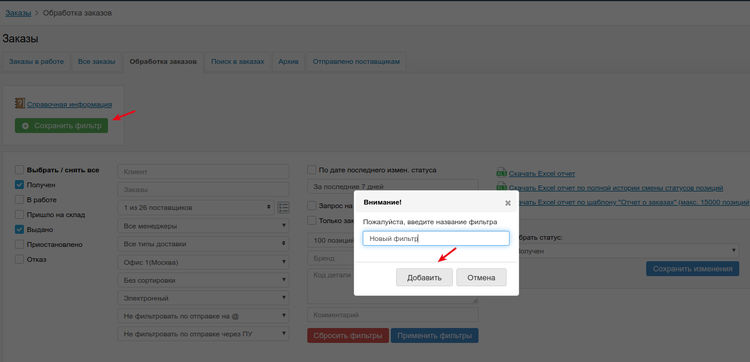Screen dimensions: 750x362
Task: Click the filter name input field
Action: [x=436, y=239]
